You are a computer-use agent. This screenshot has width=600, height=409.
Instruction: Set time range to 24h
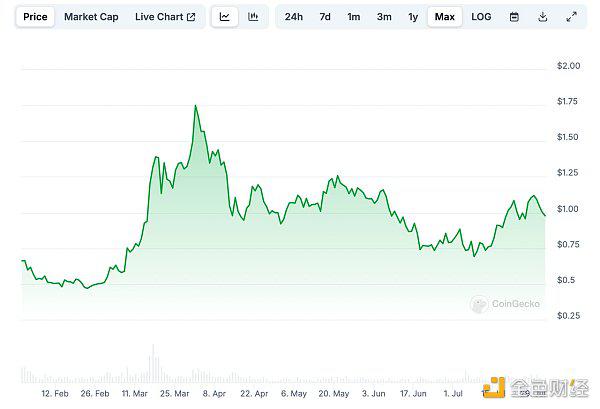[294, 17]
